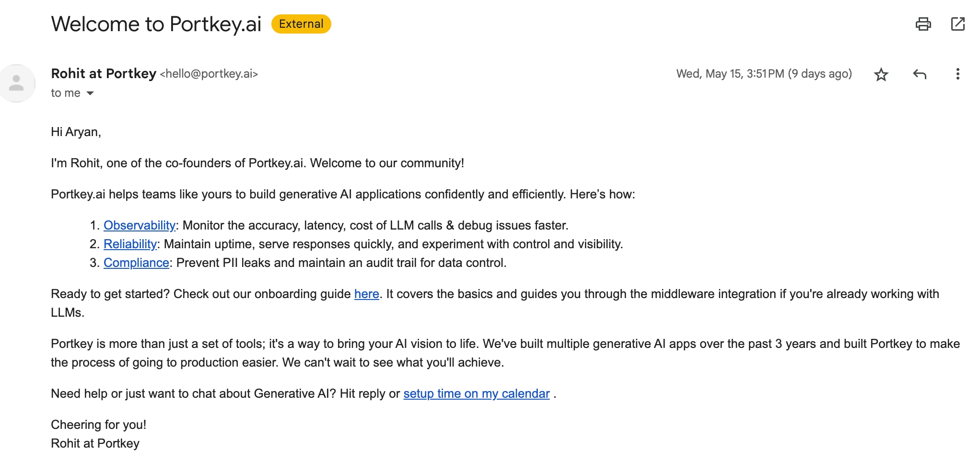The width and height of the screenshot is (980, 461).
Task: Visit the Compliance link
Action: coord(136,263)
